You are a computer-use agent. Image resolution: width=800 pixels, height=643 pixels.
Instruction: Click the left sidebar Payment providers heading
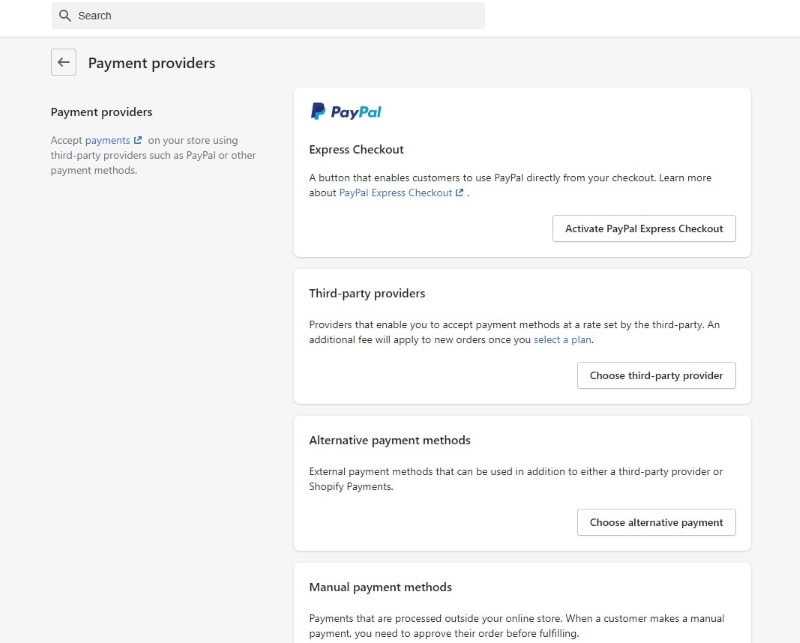coord(101,112)
